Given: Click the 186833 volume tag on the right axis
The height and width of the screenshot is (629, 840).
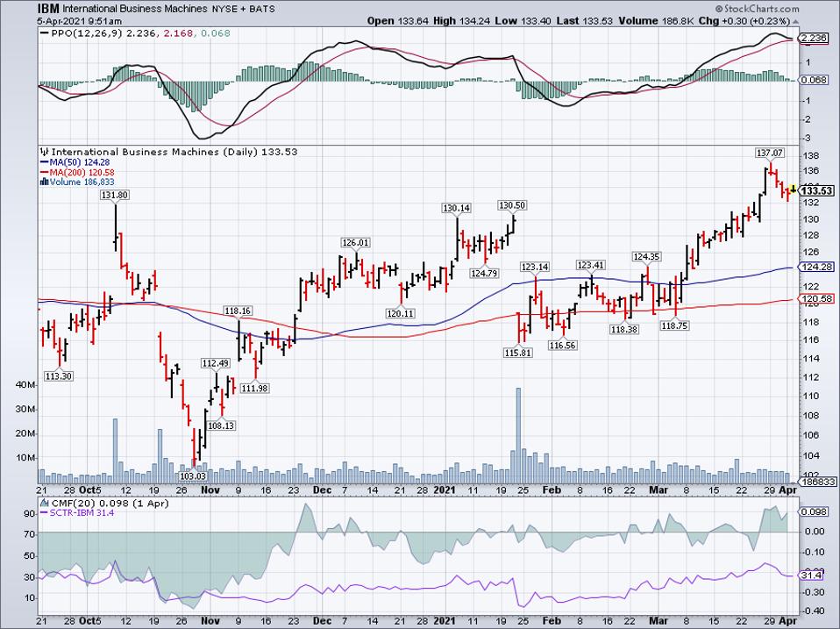Looking at the screenshot, I should 818,482.
